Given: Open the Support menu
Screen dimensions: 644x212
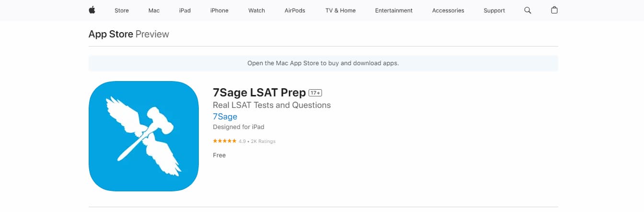Looking at the screenshot, I should tap(494, 11).
